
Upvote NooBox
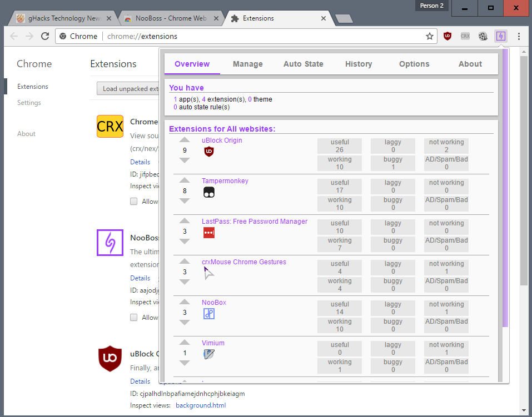click(185, 302)
